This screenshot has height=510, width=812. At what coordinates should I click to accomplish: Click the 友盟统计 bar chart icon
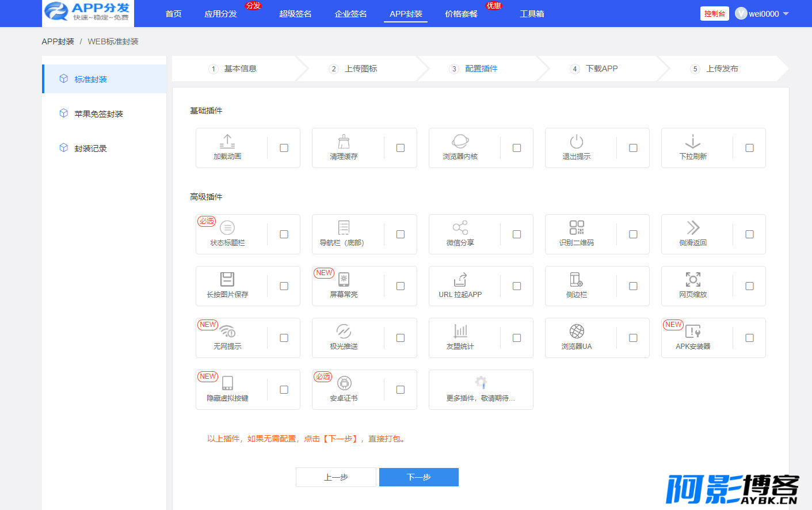click(x=460, y=332)
